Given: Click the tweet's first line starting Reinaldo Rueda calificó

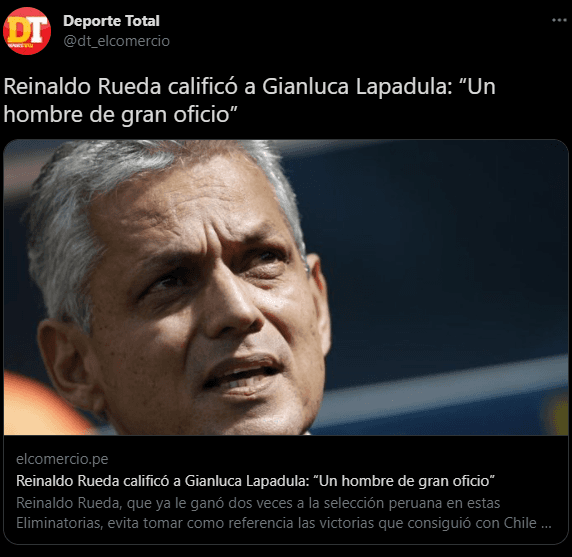Looking at the screenshot, I should click(250, 87).
